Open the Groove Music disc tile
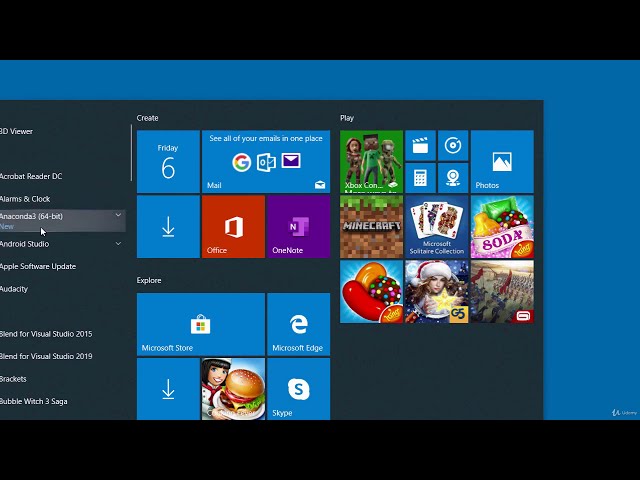The height and width of the screenshot is (480, 640). (x=453, y=145)
